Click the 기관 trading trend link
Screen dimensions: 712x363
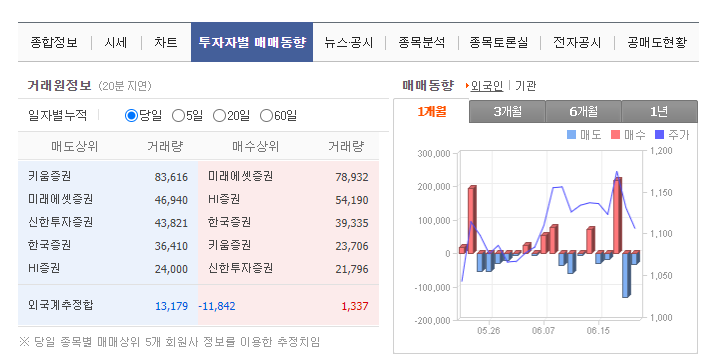(x=525, y=85)
